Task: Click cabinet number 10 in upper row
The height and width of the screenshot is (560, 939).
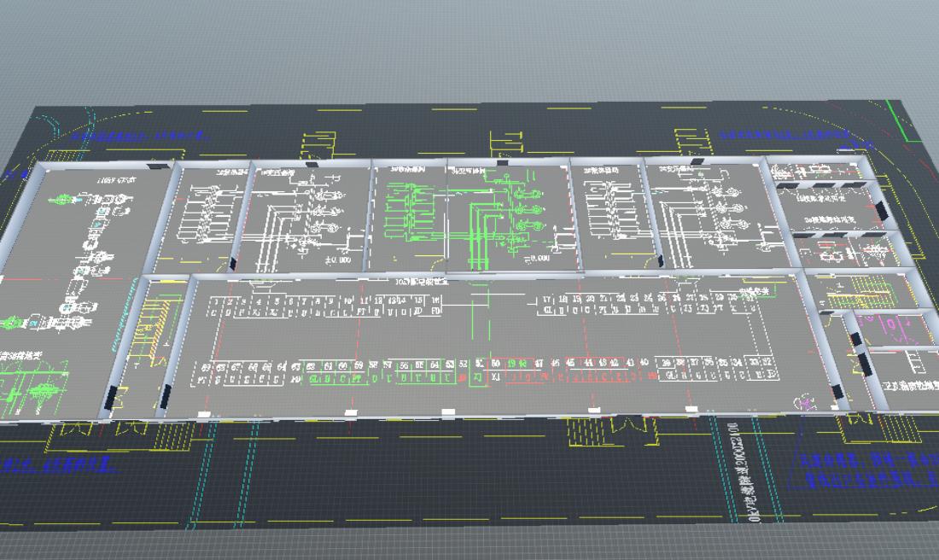Action: click(347, 301)
